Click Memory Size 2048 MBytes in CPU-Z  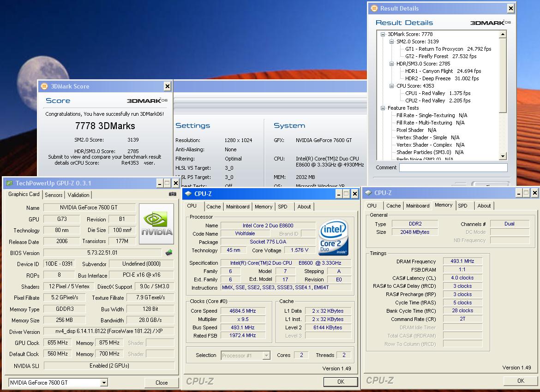415,232
